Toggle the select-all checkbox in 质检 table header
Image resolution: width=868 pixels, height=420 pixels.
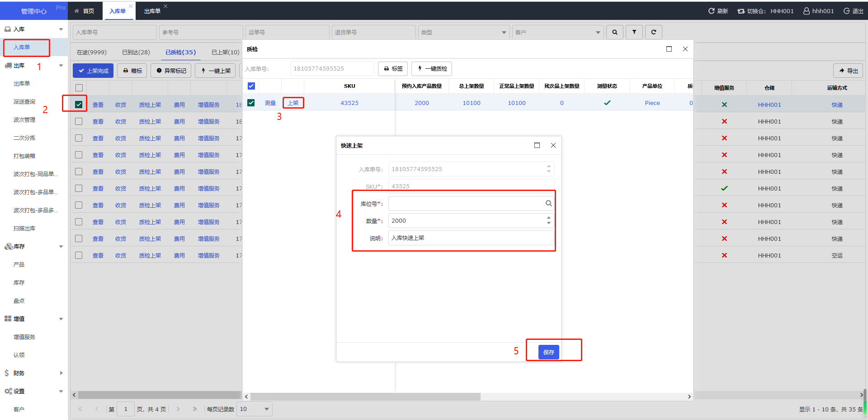point(251,86)
